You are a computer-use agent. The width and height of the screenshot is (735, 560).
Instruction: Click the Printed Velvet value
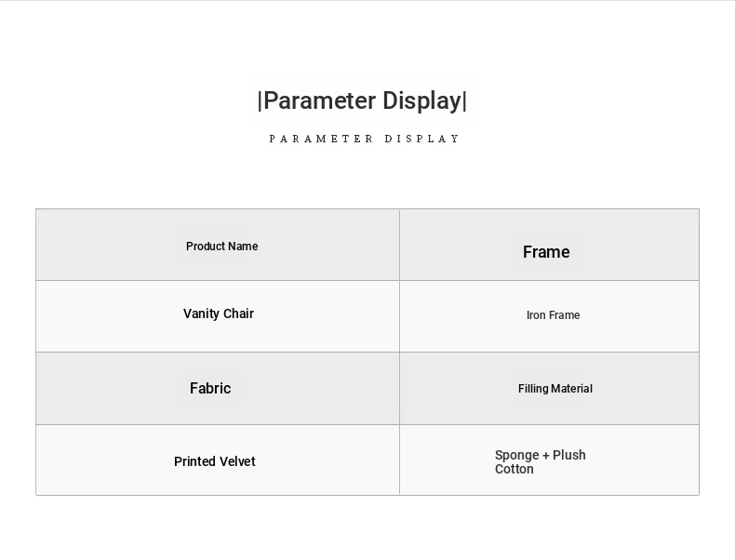click(x=214, y=461)
